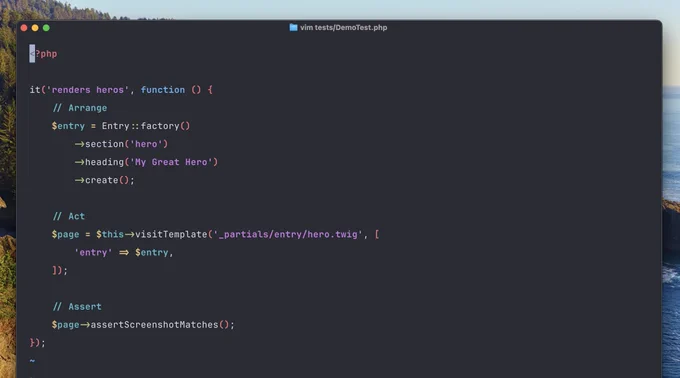This screenshot has width=680, height=378.
Task: Maximize the window with the green button
Action: point(46,28)
